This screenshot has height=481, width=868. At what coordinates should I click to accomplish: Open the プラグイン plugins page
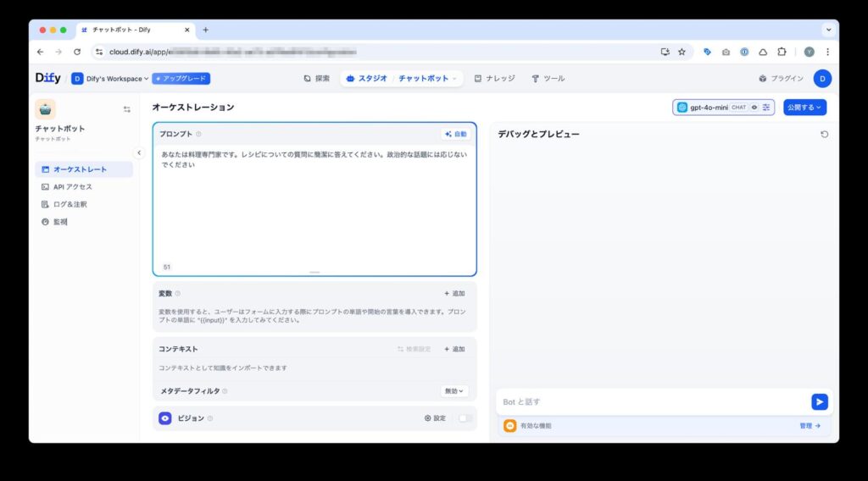click(x=781, y=79)
